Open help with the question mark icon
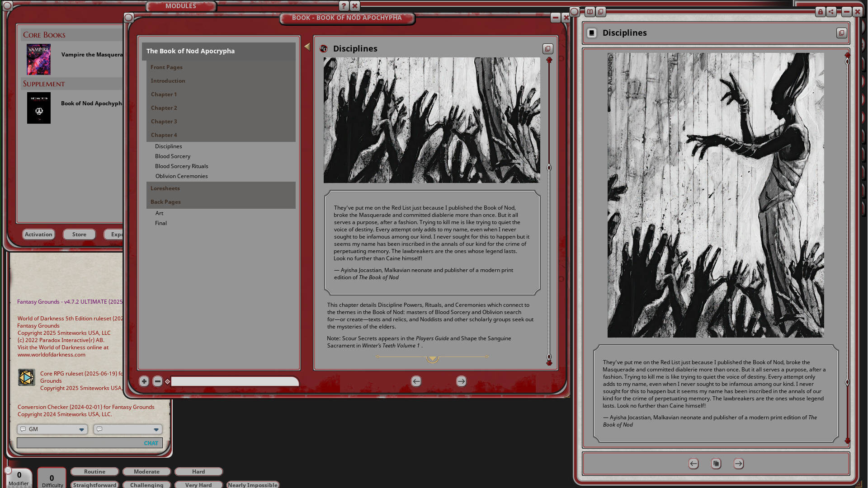 pyautogui.click(x=344, y=6)
